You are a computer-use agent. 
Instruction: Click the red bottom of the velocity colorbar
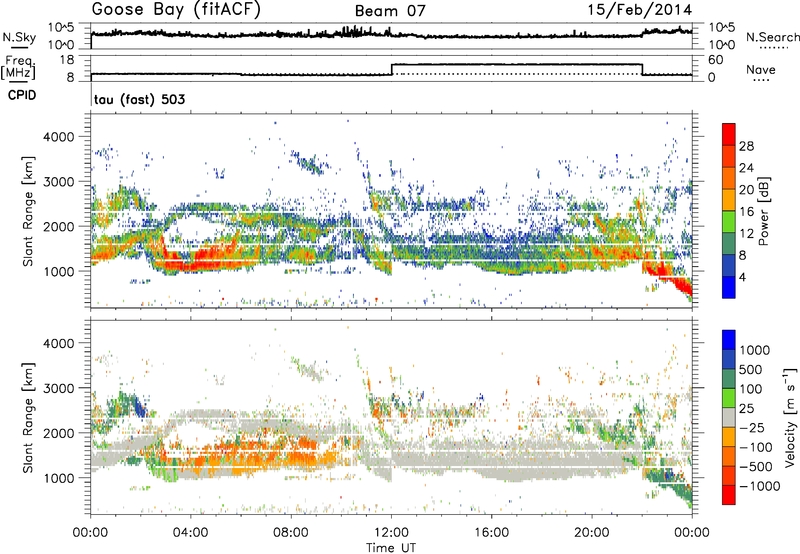point(729,495)
